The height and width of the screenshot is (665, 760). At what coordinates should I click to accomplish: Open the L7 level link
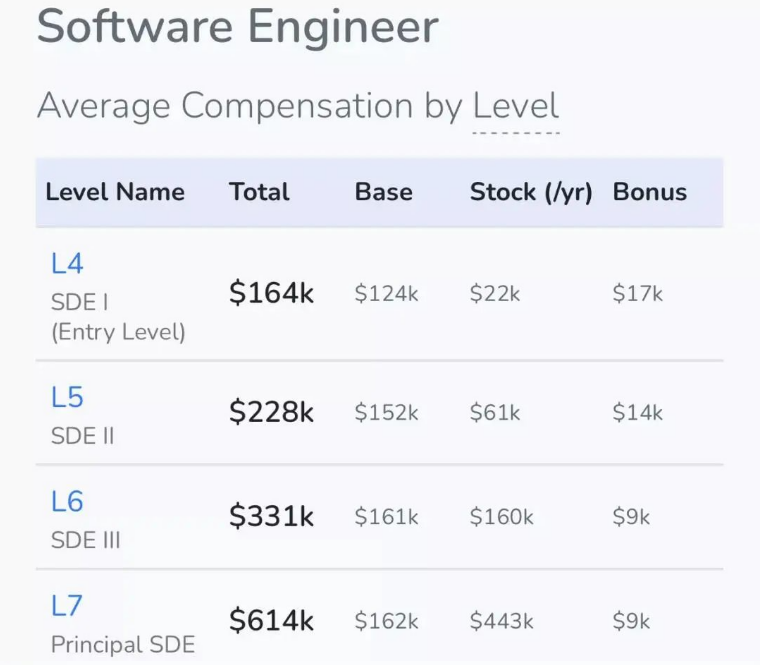click(x=67, y=606)
